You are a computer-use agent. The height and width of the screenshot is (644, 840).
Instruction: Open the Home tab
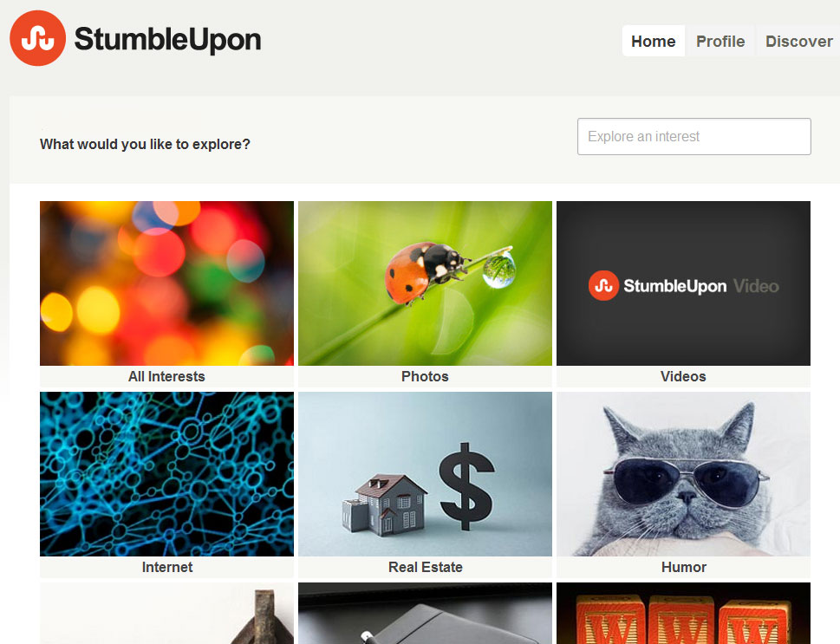pyautogui.click(x=653, y=42)
